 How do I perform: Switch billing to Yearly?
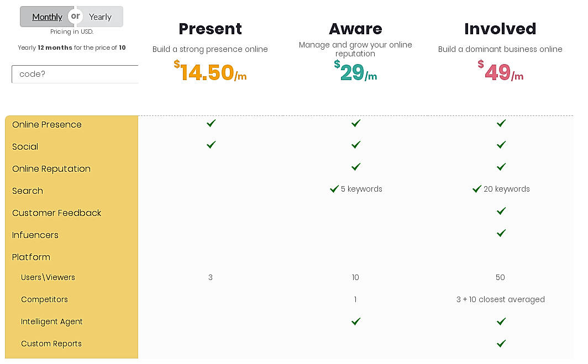pos(101,17)
